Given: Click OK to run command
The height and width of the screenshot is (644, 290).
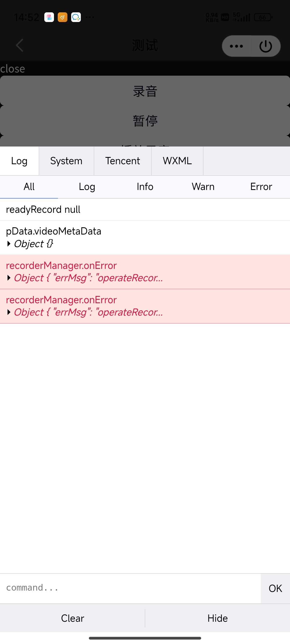Looking at the screenshot, I should coord(275,588).
